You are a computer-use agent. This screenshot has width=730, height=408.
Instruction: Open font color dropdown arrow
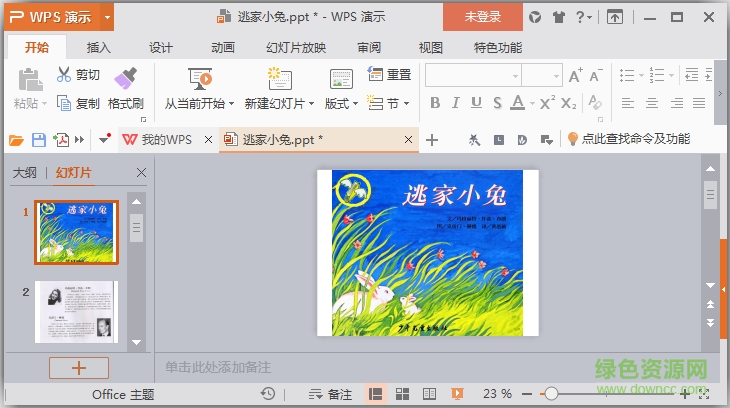tap(532, 103)
